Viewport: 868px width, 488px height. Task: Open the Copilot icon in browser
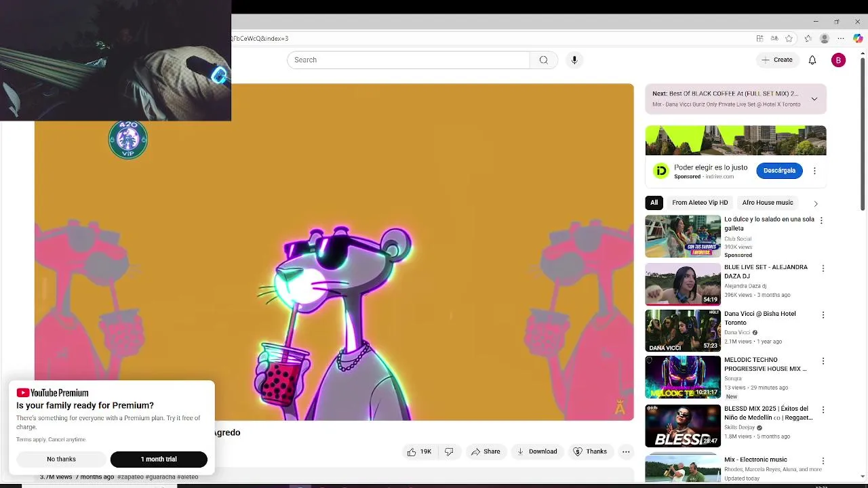pos(858,39)
